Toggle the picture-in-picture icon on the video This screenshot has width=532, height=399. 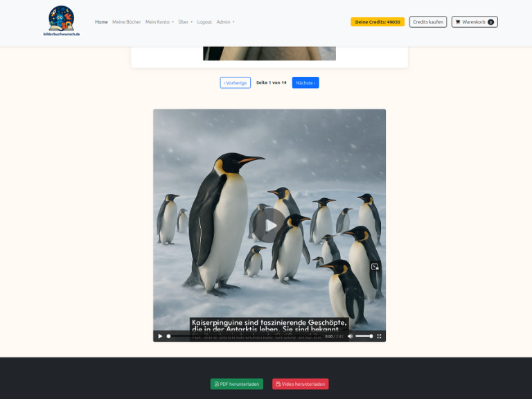coord(375,266)
